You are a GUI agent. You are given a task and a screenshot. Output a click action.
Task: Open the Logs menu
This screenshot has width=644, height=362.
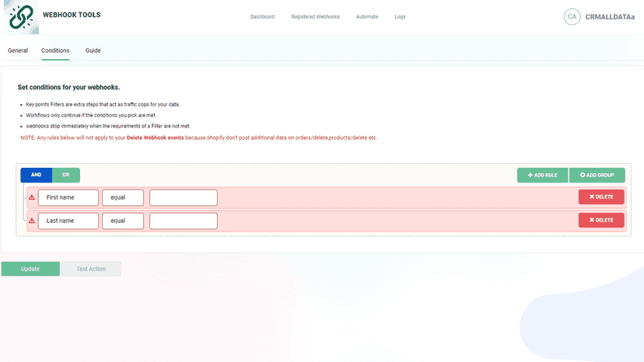point(400,17)
